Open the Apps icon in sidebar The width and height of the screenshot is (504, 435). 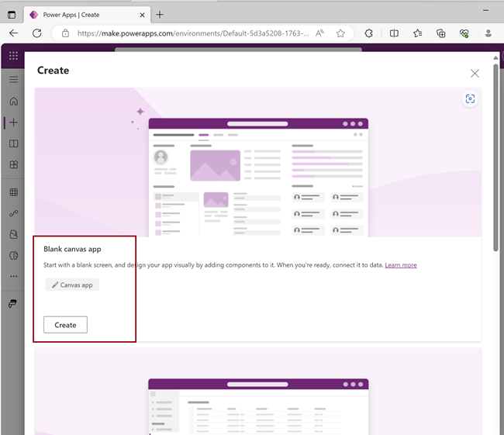click(13, 164)
